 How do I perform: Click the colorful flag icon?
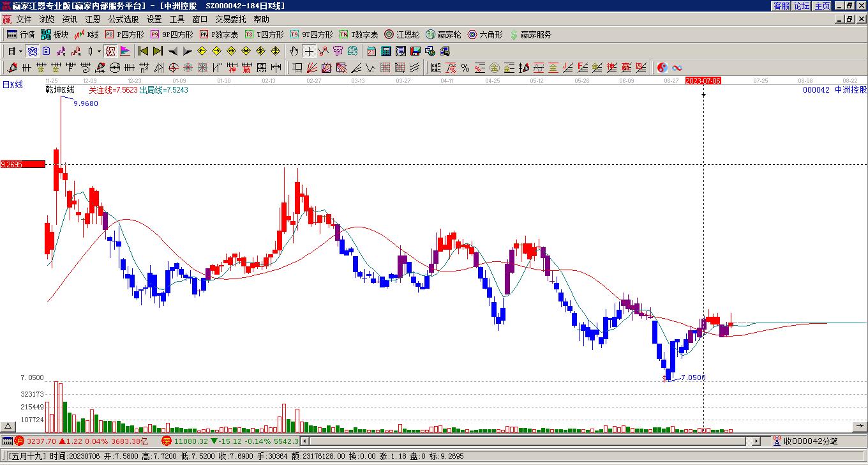[x=126, y=51]
